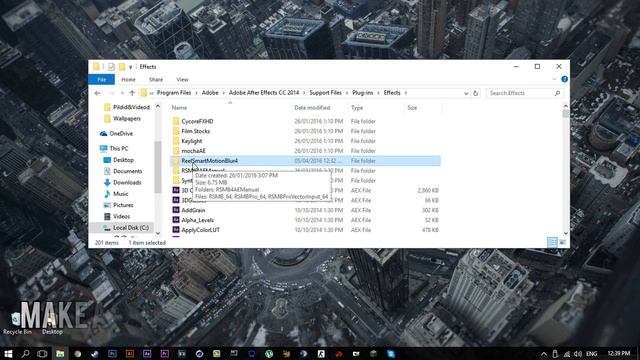Click the ENG language indicator

591,354
